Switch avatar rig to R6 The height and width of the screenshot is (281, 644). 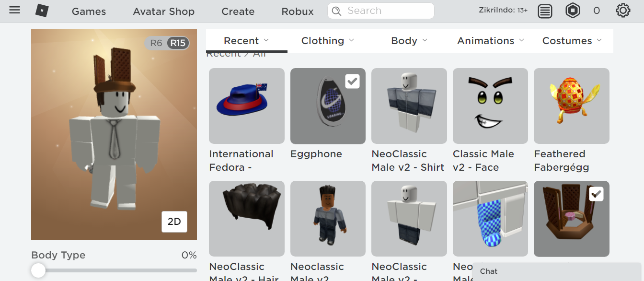tap(156, 43)
